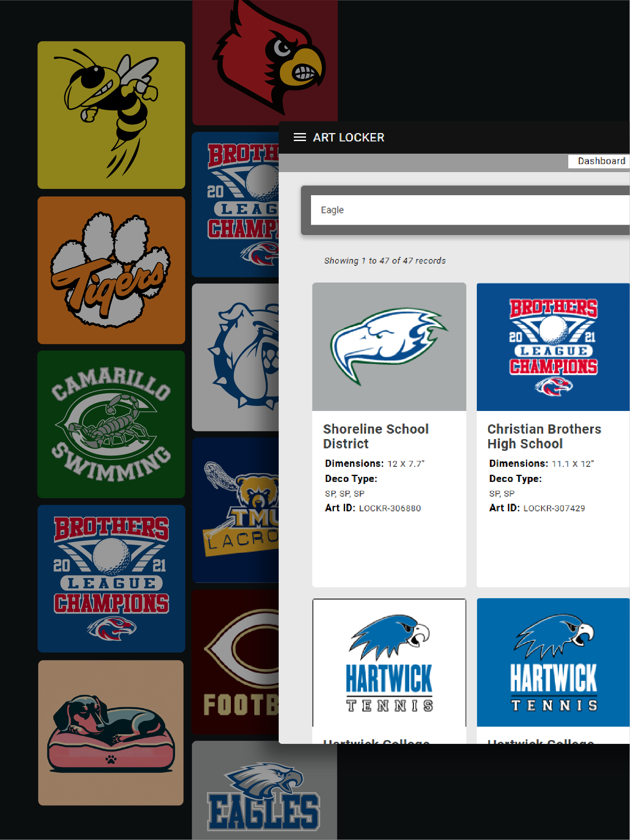630x840 pixels.
Task: Select the background Brothers League Champions tile
Action: tap(111, 579)
